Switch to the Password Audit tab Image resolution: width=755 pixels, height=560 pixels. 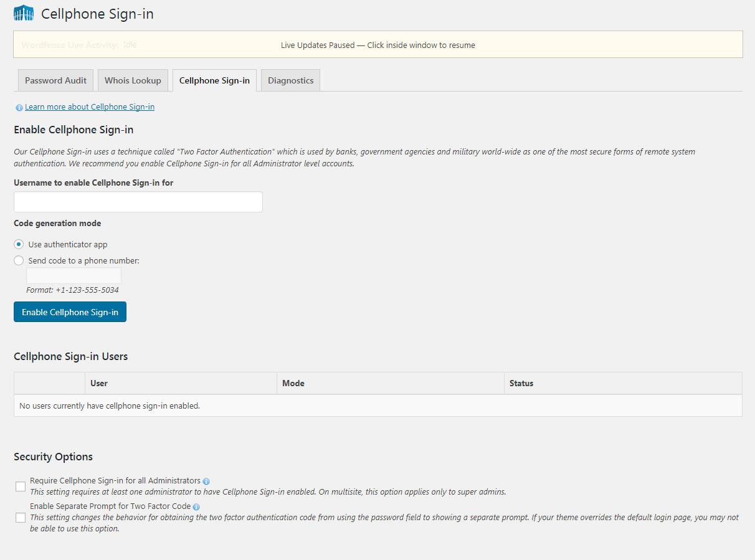click(x=55, y=80)
